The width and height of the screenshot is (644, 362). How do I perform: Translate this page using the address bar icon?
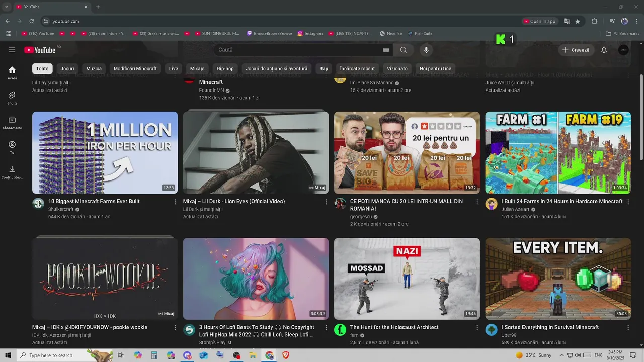(x=567, y=21)
